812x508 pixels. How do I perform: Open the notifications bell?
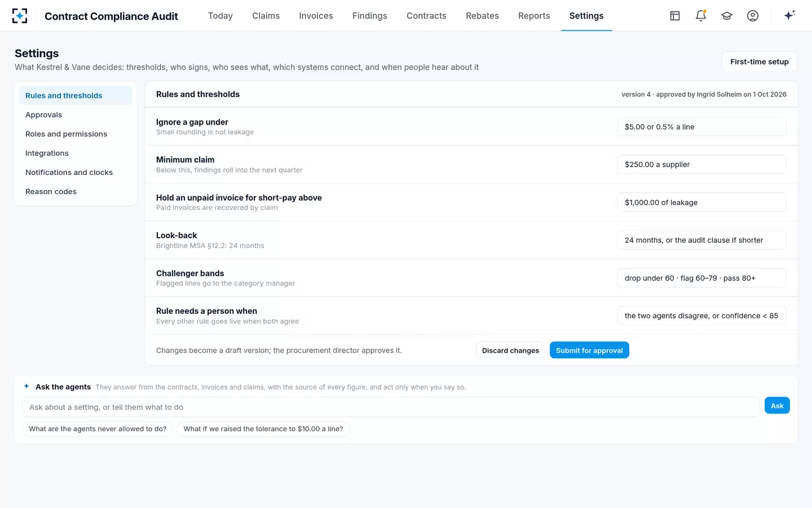tap(701, 16)
